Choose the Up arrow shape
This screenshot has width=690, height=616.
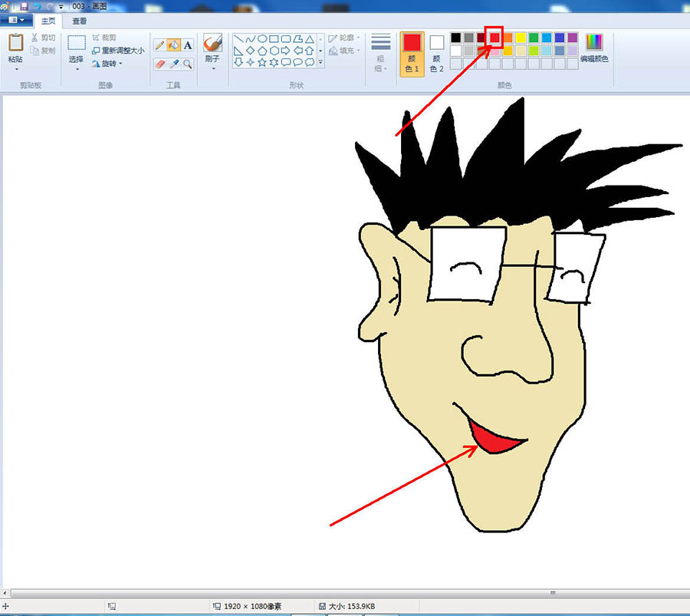(310, 51)
